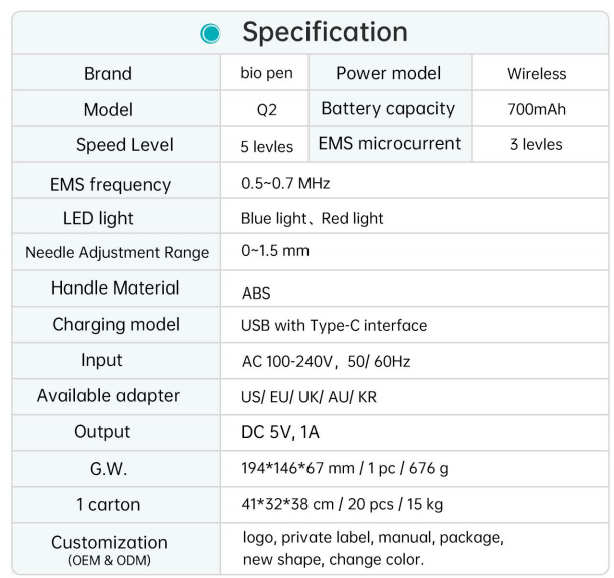The image size is (614, 578).
Task: Select the ABS handle material value
Action: (x=256, y=294)
